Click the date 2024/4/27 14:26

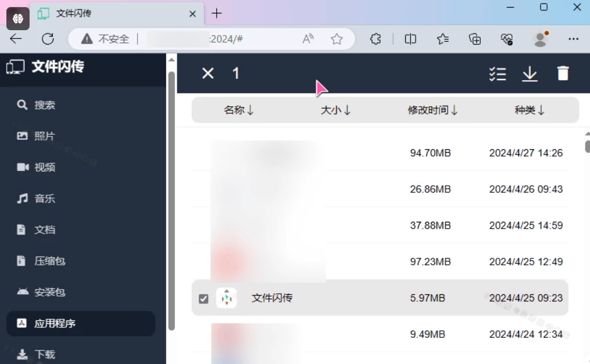coord(526,153)
